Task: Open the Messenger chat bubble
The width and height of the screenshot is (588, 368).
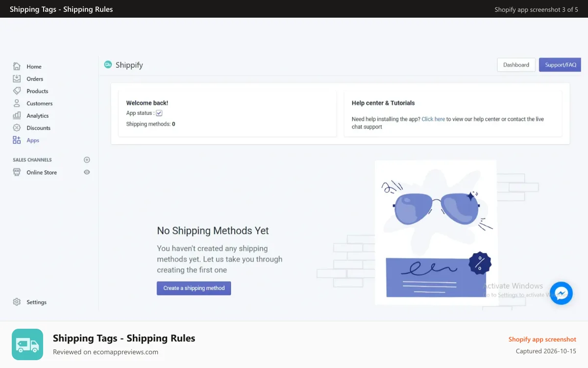Action: (561, 293)
